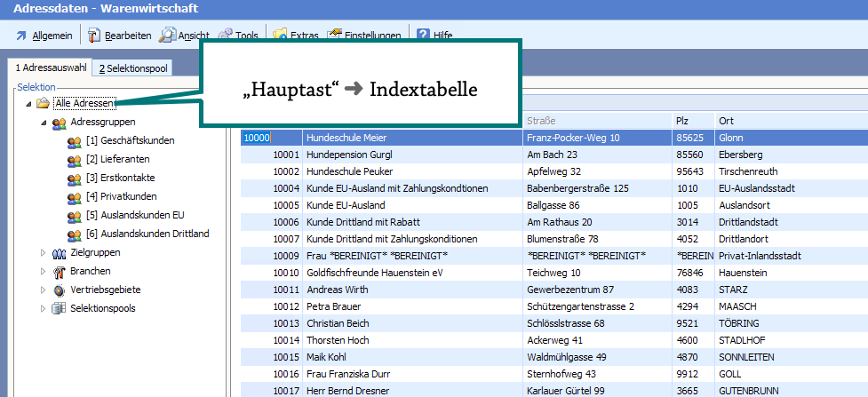Click the Allgemein arrow icon in toolbar
Image resolution: width=868 pixels, height=397 pixels.
[x=20, y=36]
